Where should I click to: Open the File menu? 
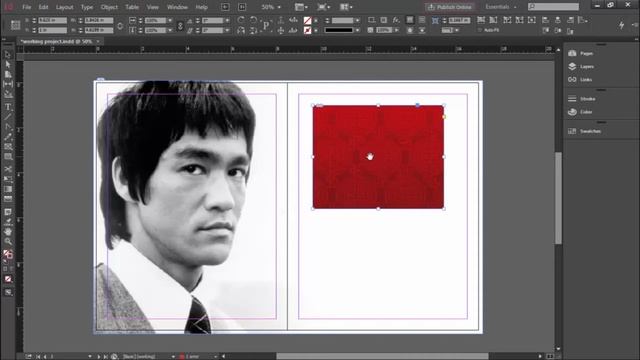[27, 7]
